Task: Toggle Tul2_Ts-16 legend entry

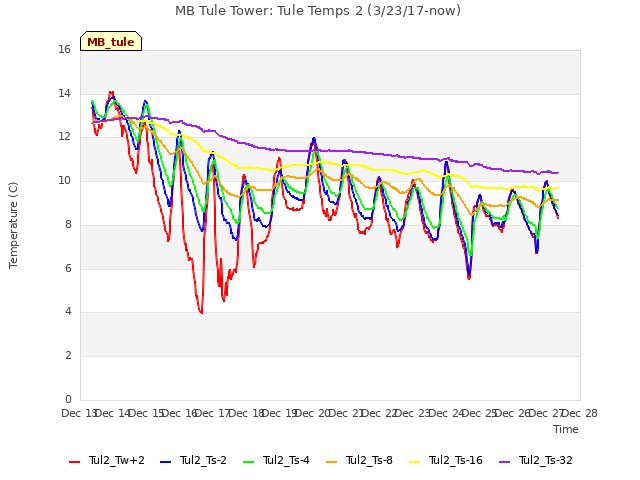Action: pyautogui.click(x=446, y=461)
